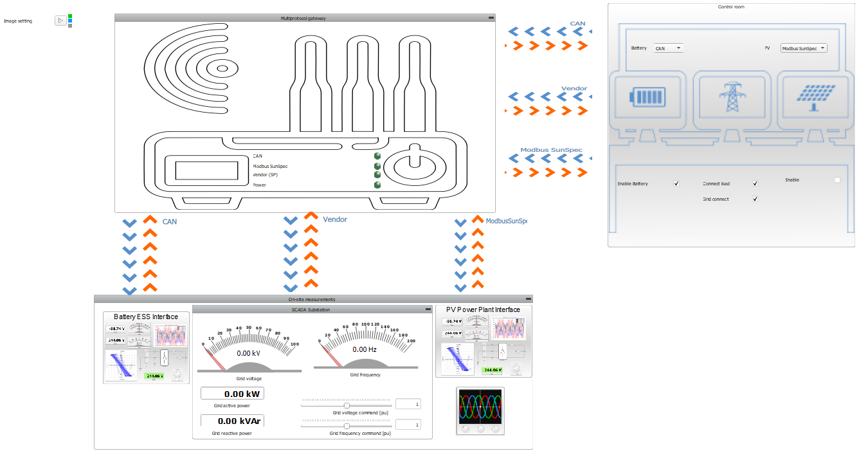Click the CAN status LED indicator
Viewport: 868px width, 451px height.
tap(377, 156)
